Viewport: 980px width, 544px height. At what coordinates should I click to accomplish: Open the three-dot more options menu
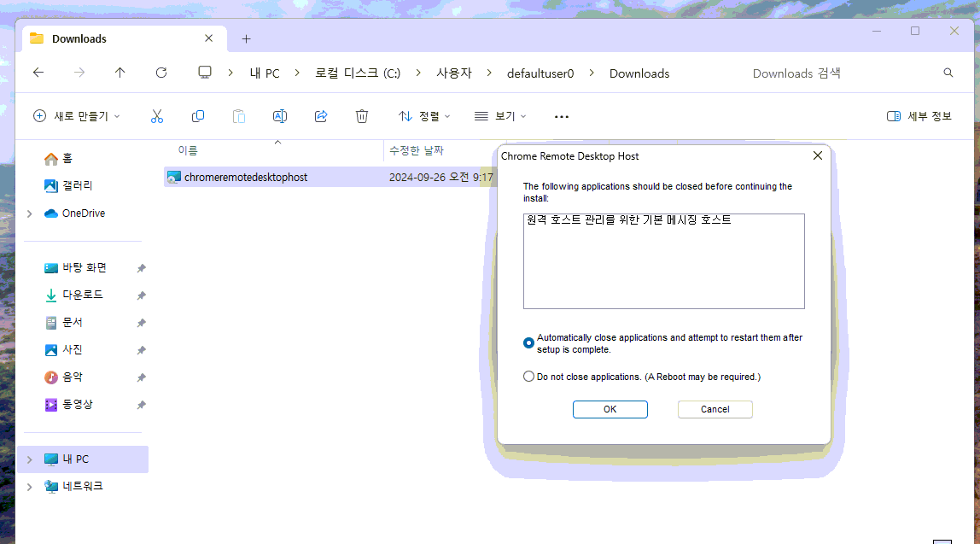pos(561,117)
